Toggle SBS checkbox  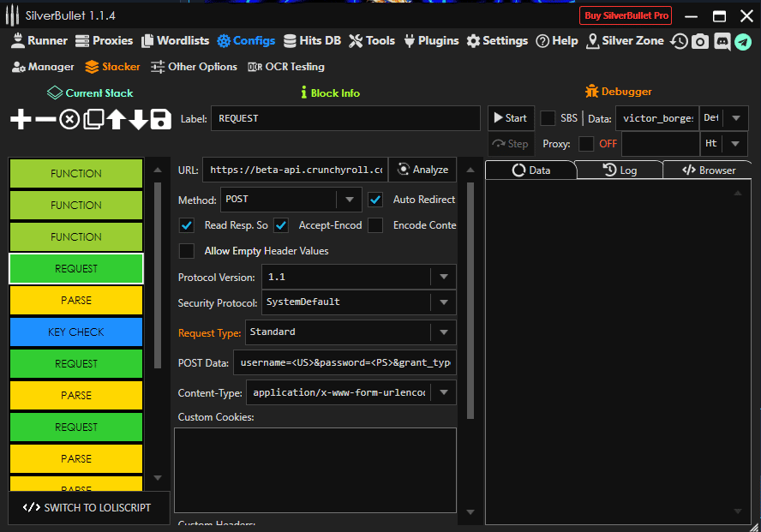548,118
